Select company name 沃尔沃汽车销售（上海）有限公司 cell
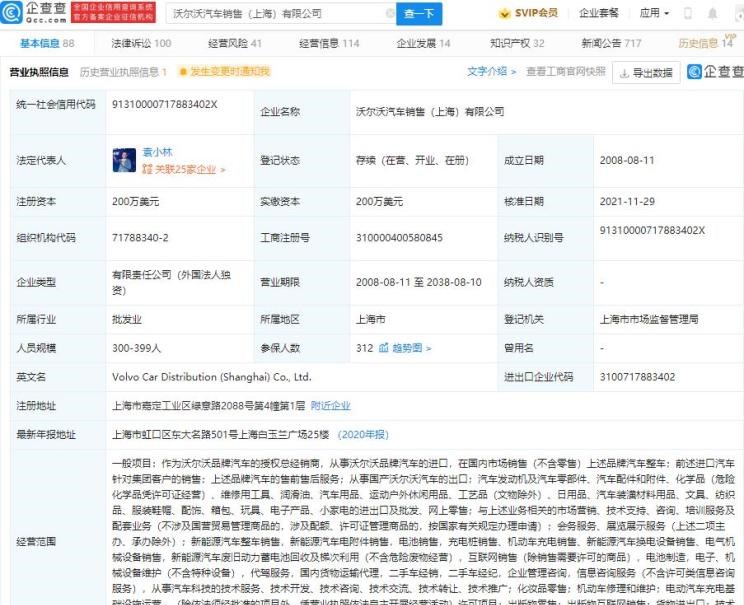Viewport: 744px width, 605px height. pos(430,112)
